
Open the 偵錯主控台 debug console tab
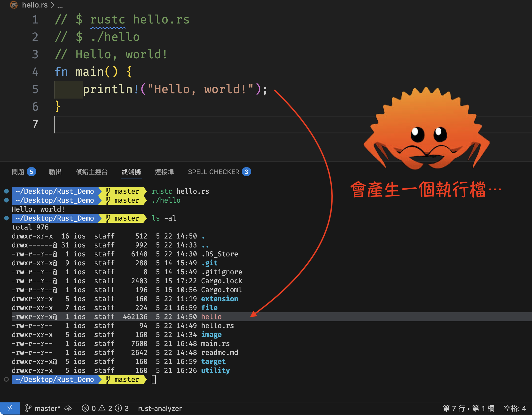point(92,172)
